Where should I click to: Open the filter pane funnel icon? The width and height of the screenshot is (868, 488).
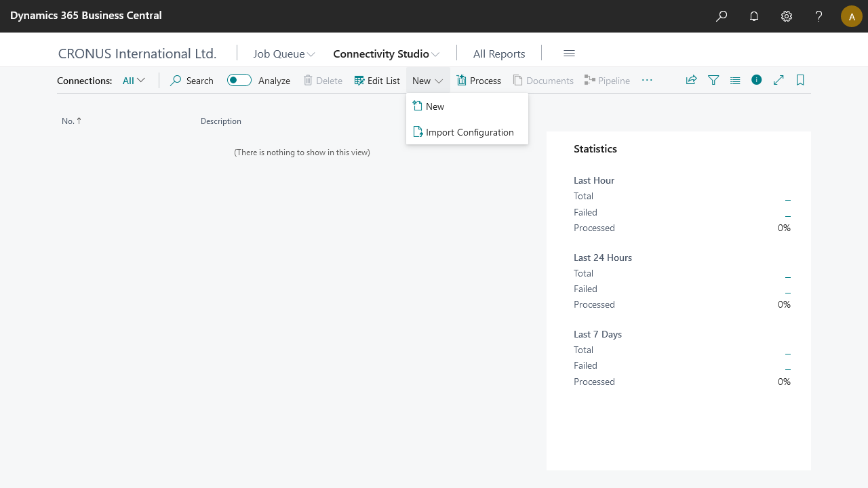tap(713, 80)
